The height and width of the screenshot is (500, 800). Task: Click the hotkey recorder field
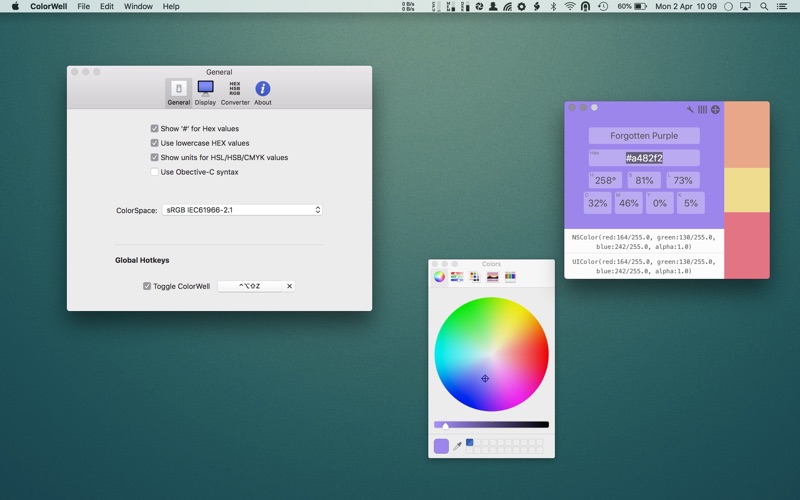click(x=249, y=286)
